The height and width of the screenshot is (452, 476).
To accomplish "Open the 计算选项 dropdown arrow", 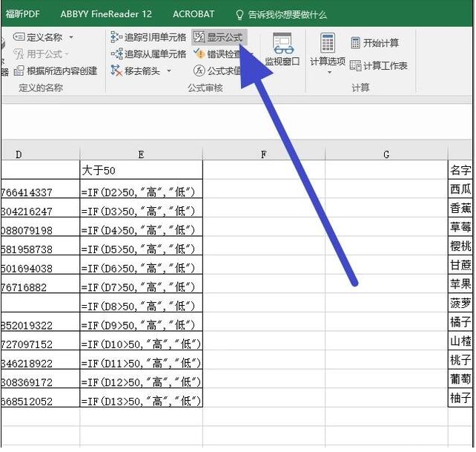I will [x=328, y=73].
